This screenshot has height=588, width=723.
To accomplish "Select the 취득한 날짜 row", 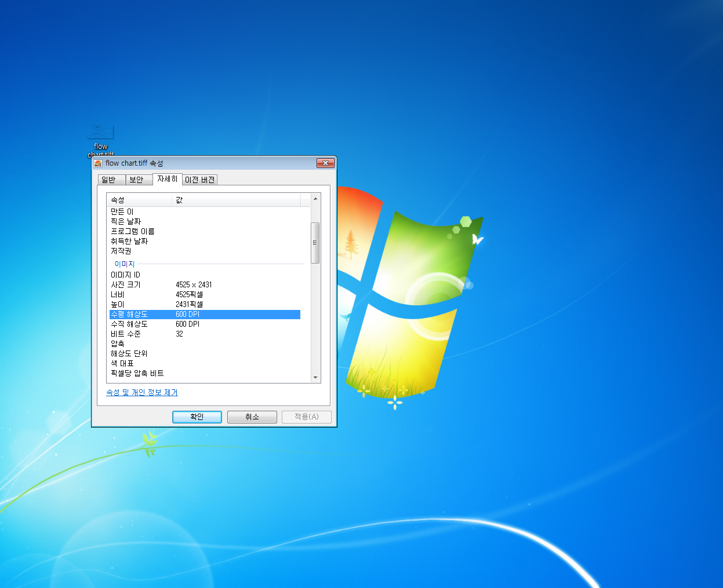I will coord(205,242).
